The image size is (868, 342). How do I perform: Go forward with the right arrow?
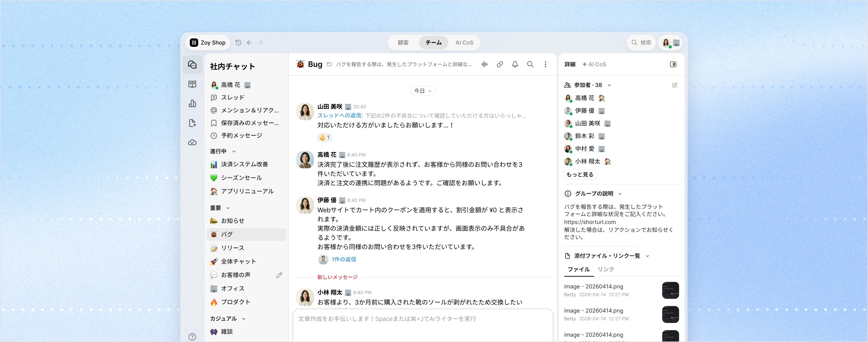point(260,42)
